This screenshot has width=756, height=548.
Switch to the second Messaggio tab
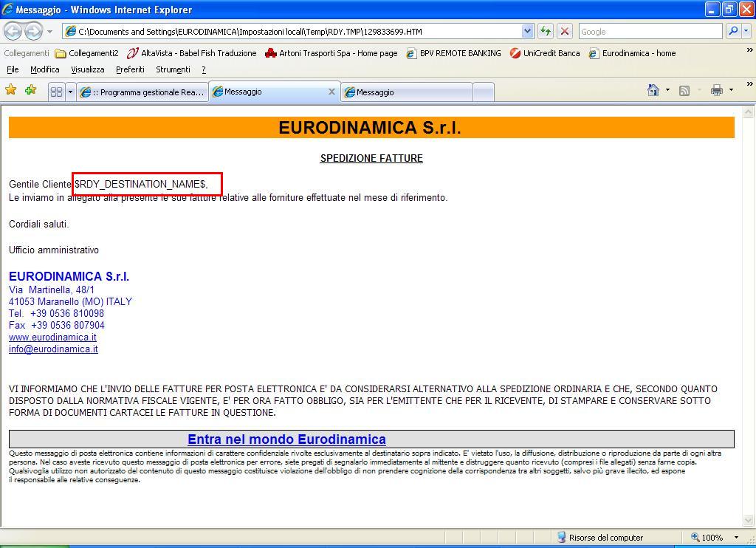(x=407, y=92)
